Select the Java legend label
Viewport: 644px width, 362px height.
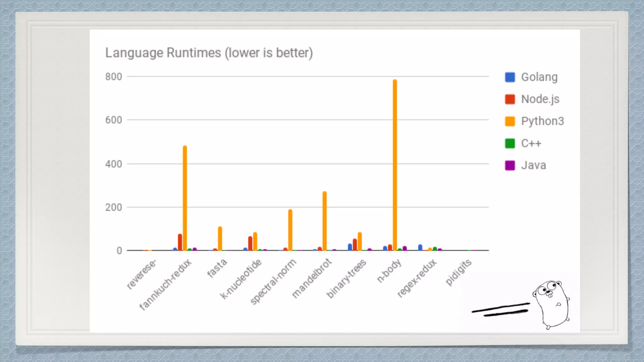(534, 165)
